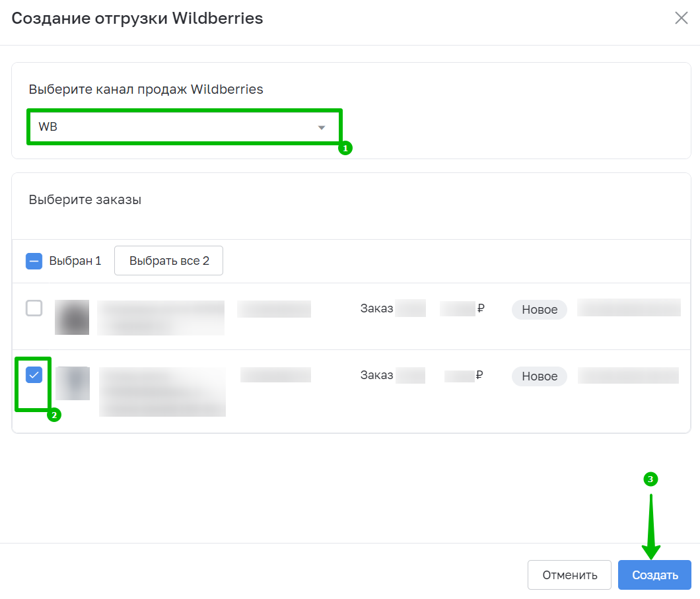Click the 'Создать' button
The image size is (700, 599).
pos(655,575)
